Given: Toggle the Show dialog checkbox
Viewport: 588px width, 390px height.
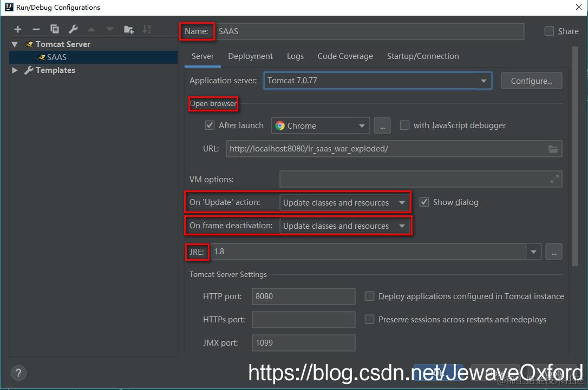Looking at the screenshot, I should point(424,202).
